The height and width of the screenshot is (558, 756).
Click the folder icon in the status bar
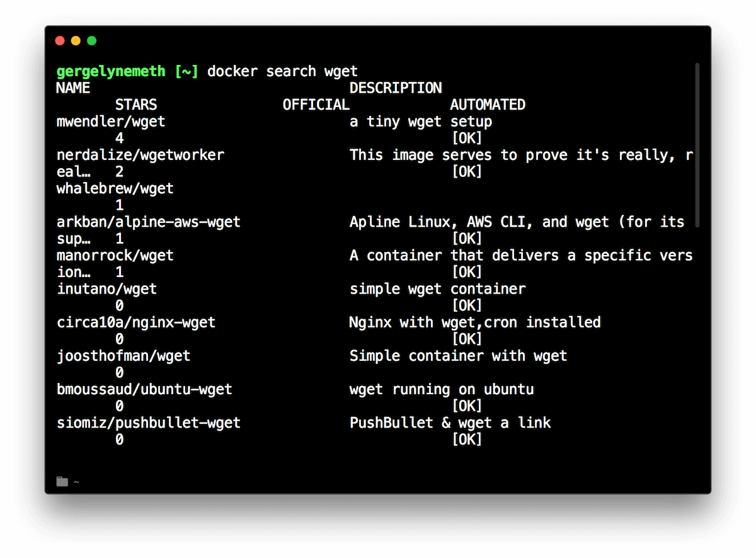pyautogui.click(x=61, y=481)
